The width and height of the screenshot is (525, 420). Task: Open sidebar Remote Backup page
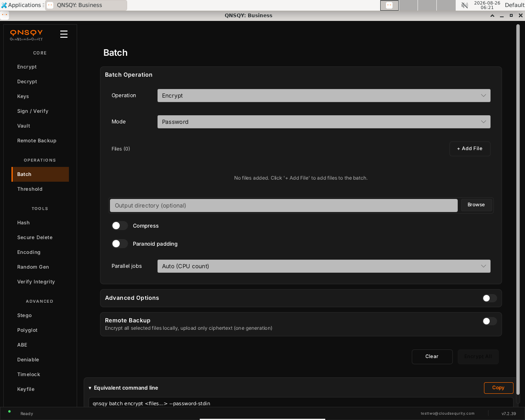click(40, 141)
